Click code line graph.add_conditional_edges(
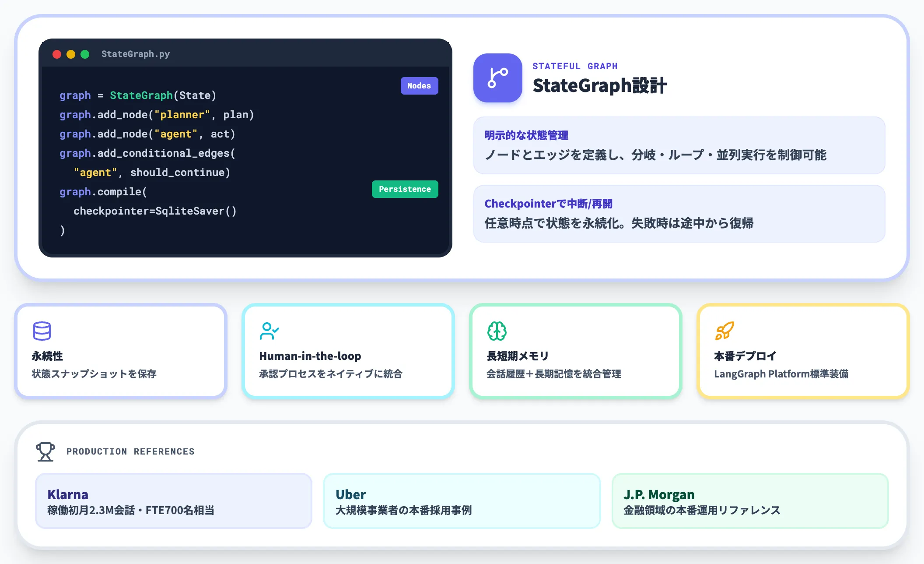924x564 pixels. (x=147, y=153)
